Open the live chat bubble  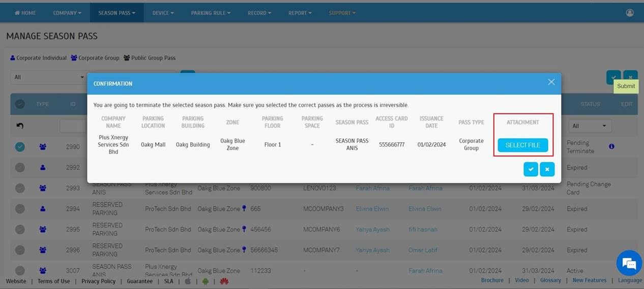click(x=629, y=263)
